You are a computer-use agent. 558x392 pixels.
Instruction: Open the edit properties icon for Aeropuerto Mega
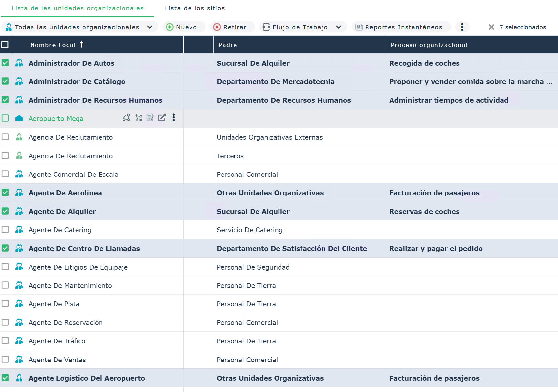point(150,118)
